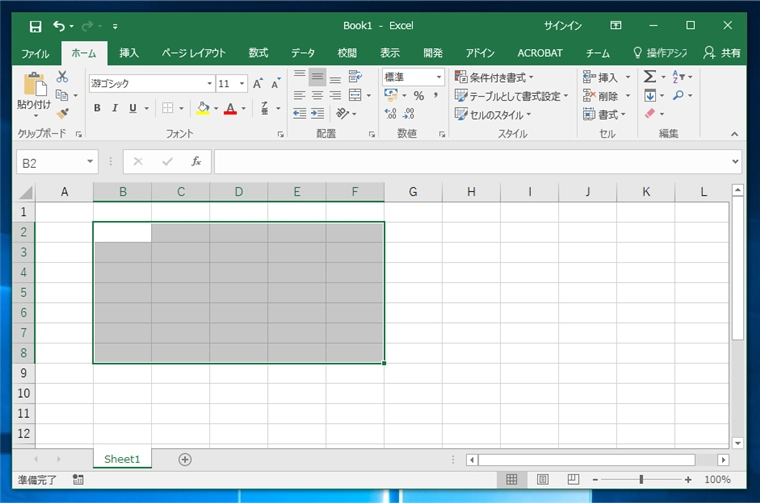Screen dimensions: 760x503
Task: Cut selection with the scissors icon
Action: point(62,77)
